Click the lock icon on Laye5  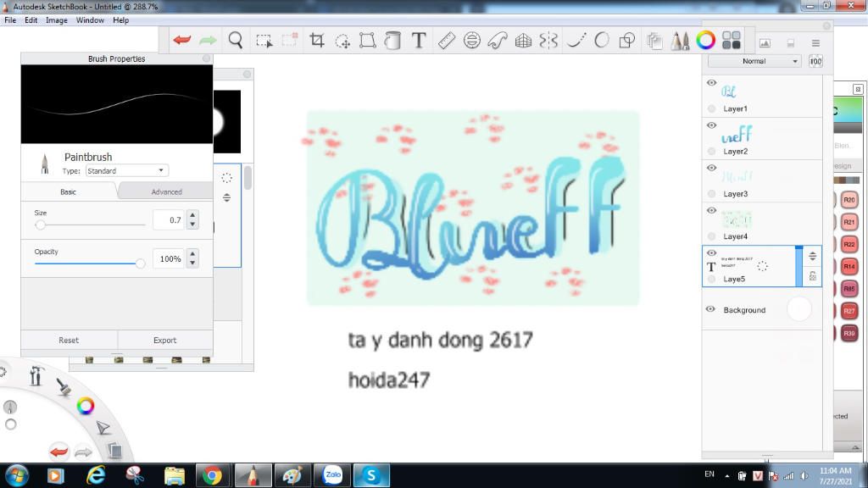813,275
